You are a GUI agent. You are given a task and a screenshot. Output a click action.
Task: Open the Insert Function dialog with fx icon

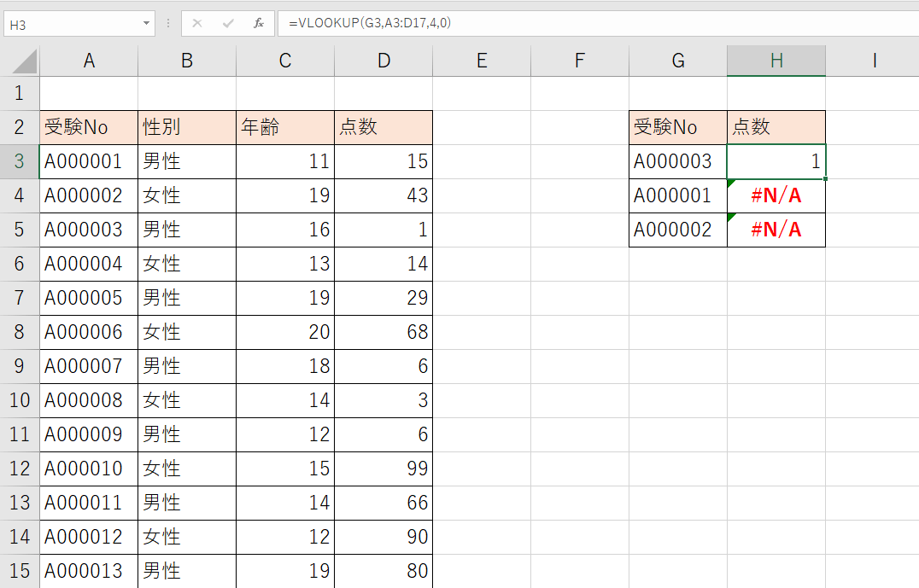(x=259, y=23)
